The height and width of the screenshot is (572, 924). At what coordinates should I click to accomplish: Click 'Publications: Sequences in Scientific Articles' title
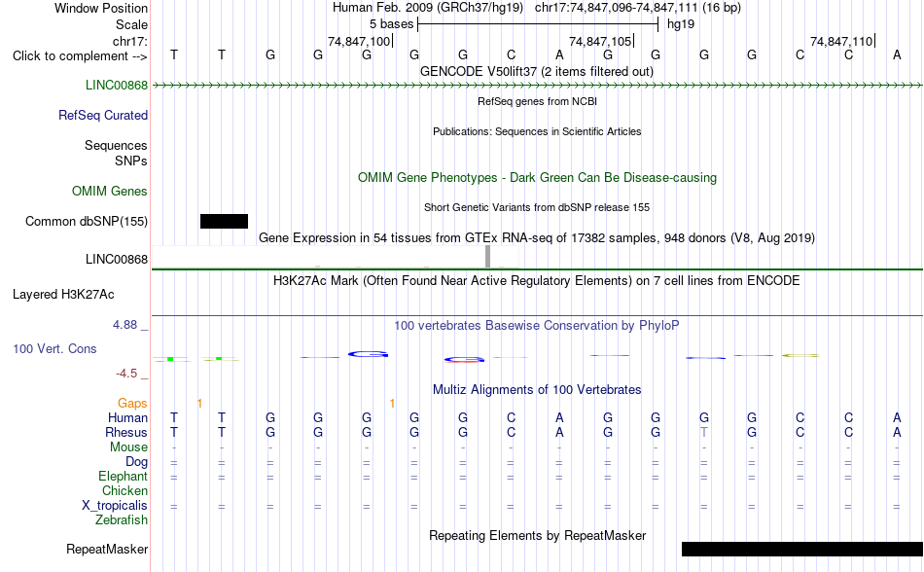click(x=537, y=131)
